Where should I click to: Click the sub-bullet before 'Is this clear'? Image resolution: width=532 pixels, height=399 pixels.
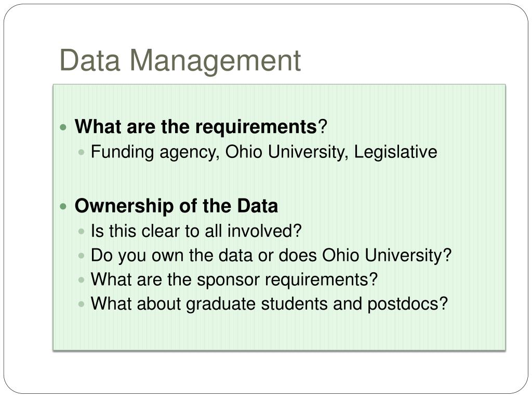coord(81,232)
